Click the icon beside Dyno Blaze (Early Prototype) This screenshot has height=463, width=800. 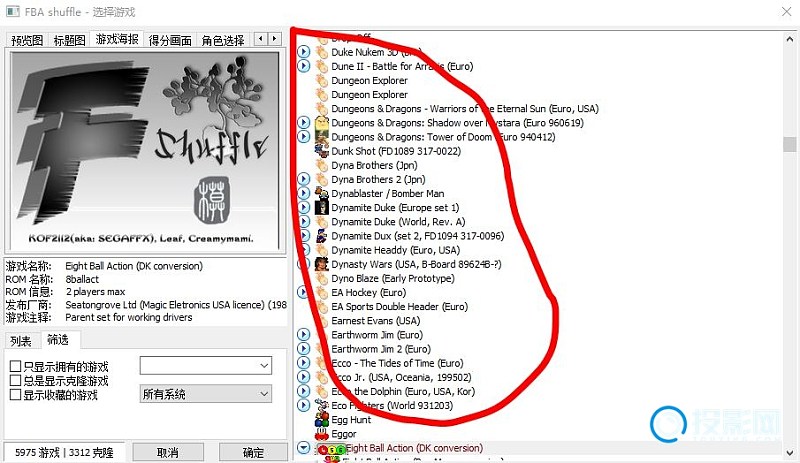pos(321,279)
